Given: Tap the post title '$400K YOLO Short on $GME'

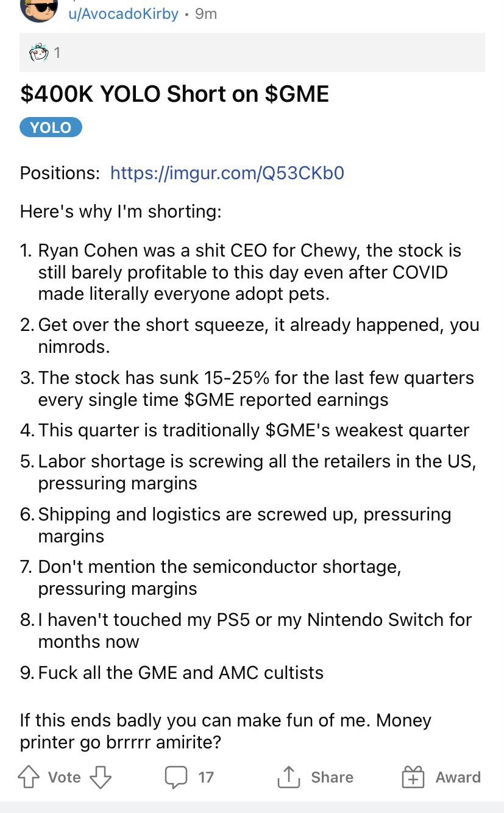Looking at the screenshot, I should pos(174,94).
